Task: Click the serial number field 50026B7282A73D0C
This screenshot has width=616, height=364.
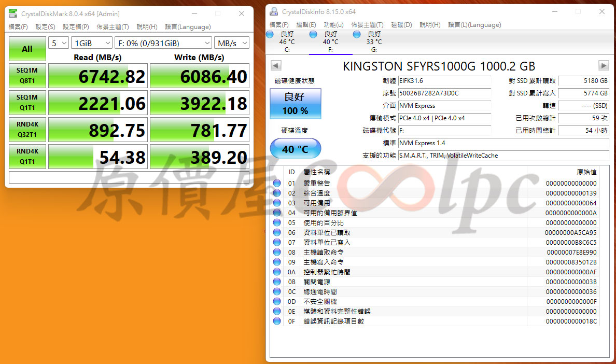Action: pos(444,93)
